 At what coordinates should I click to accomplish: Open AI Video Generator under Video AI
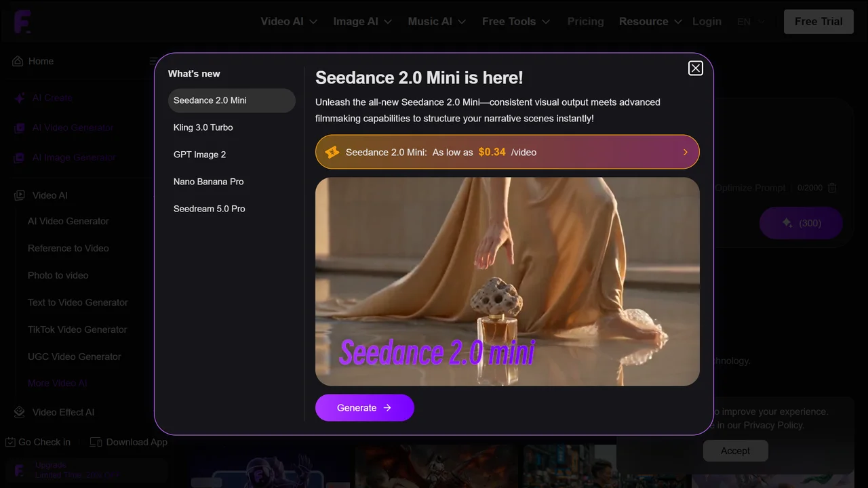click(68, 221)
